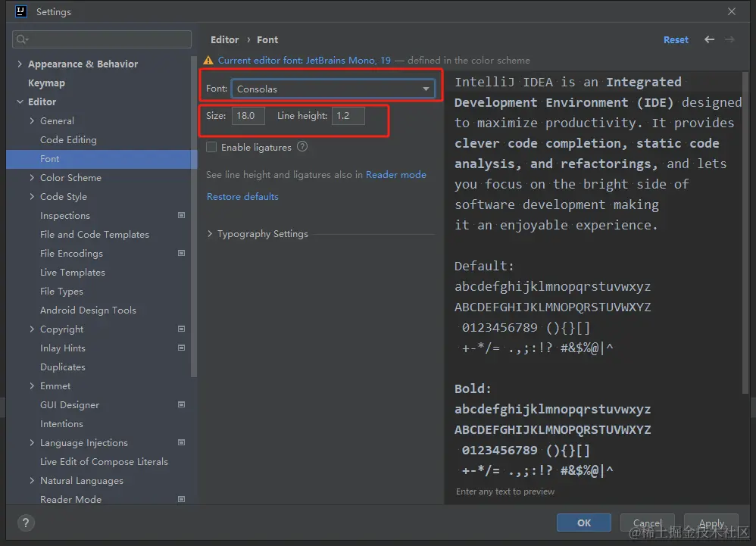
Task: Click the Cancel button
Action: pyautogui.click(x=647, y=523)
